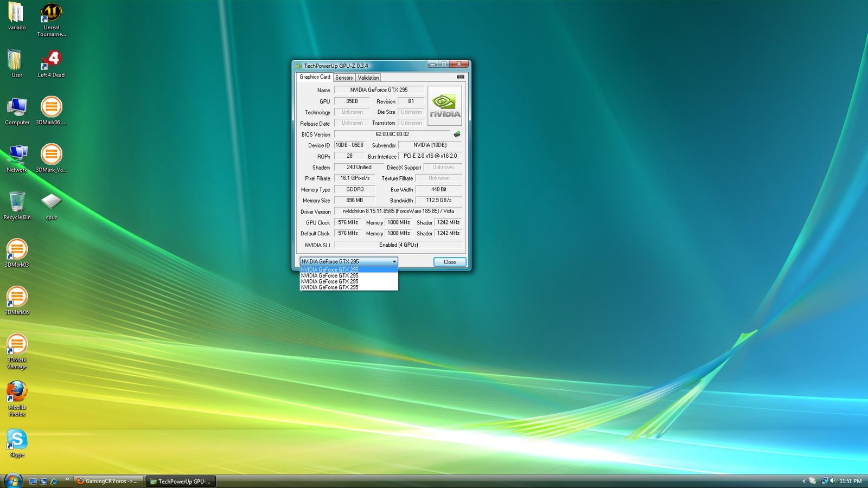The width and height of the screenshot is (868, 488).
Task: Click the GPU-Z Close button
Action: coord(450,262)
